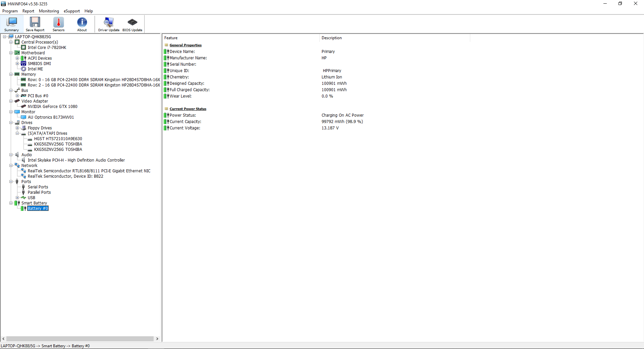The width and height of the screenshot is (644, 349).
Task: Click the scroll right arrow in tree pane
Action: pos(157,339)
